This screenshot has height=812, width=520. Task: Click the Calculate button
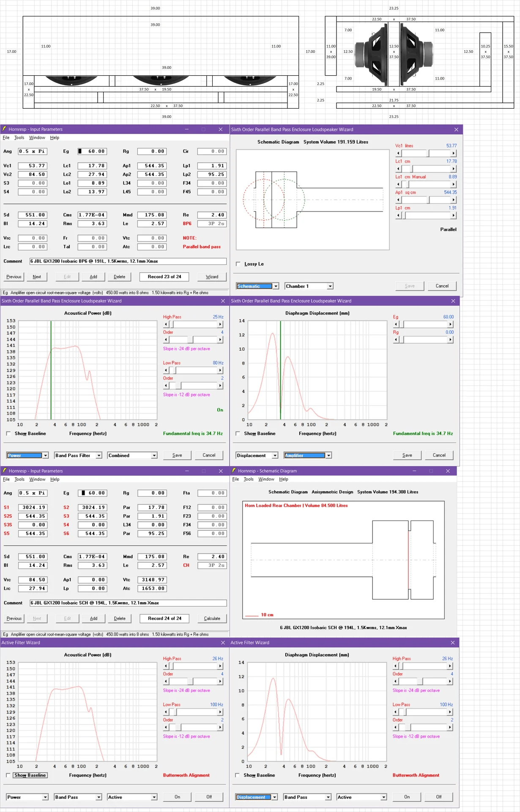(x=212, y=618)
